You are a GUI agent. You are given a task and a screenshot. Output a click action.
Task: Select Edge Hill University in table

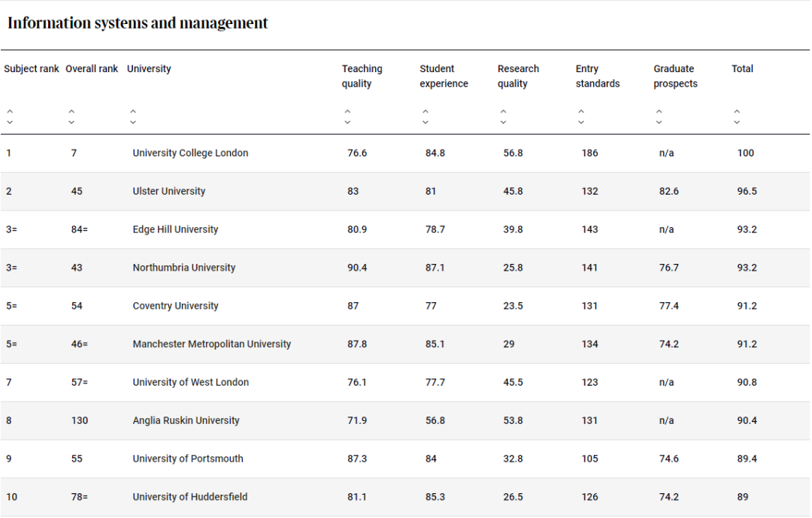point(175,230)
